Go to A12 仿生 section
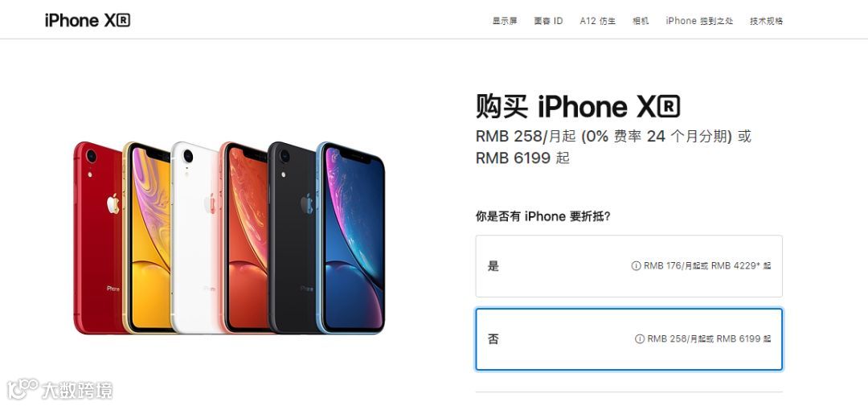Viewport: 868px width, 406px height. point(598,21)
